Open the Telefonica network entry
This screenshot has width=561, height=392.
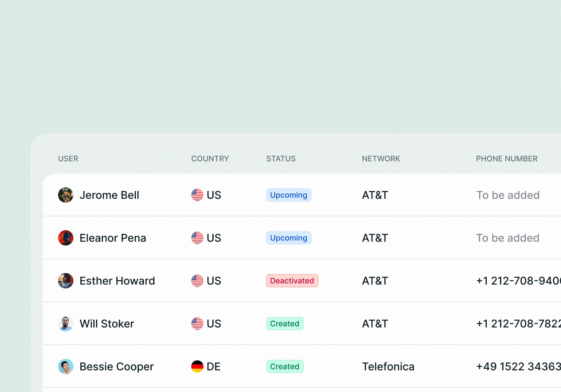click(x=388, y=366)
